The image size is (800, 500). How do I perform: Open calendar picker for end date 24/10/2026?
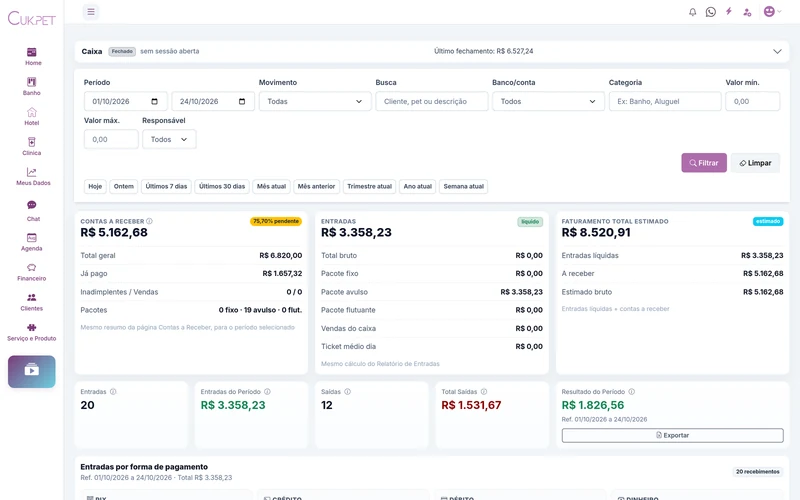(x=242, y=102)
